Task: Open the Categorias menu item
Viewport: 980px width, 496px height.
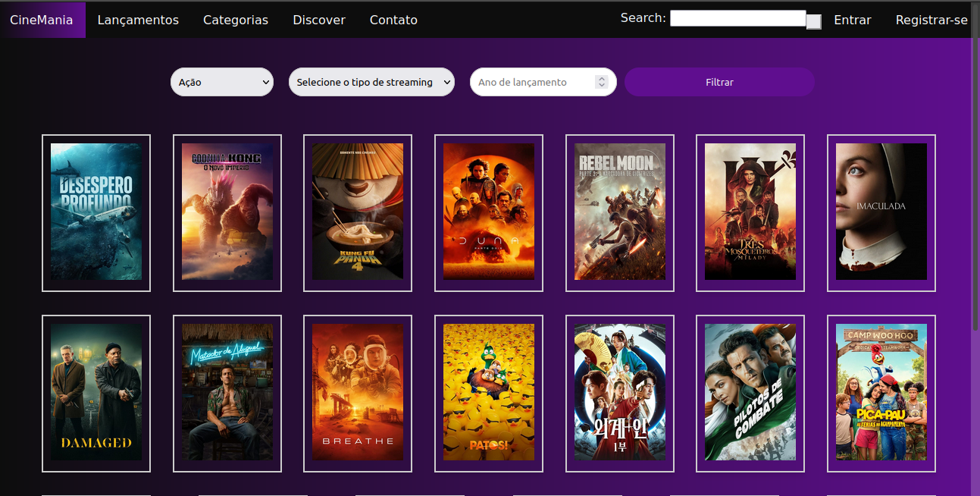Action: pos(236,20)
